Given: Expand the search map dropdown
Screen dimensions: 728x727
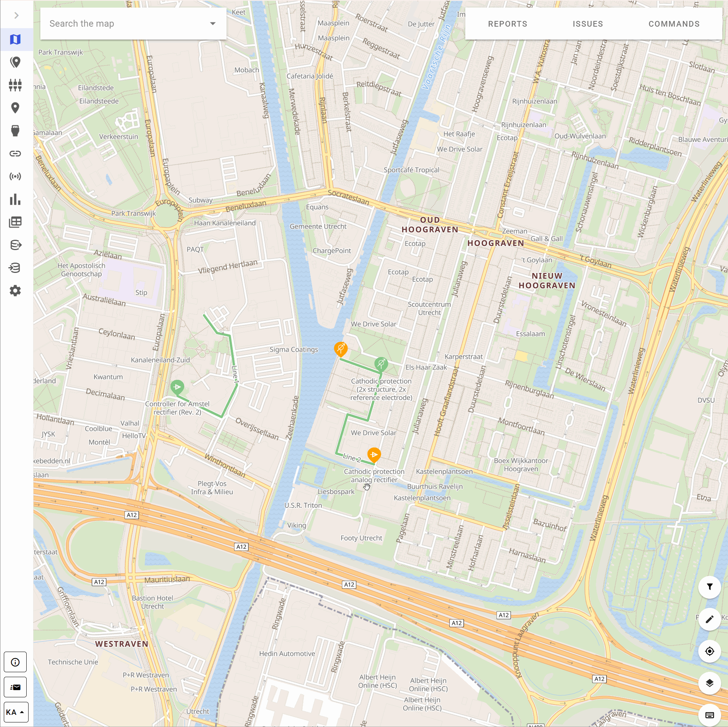Looking at the screenshot, I should pyautogui.click(x=212, y=23).
